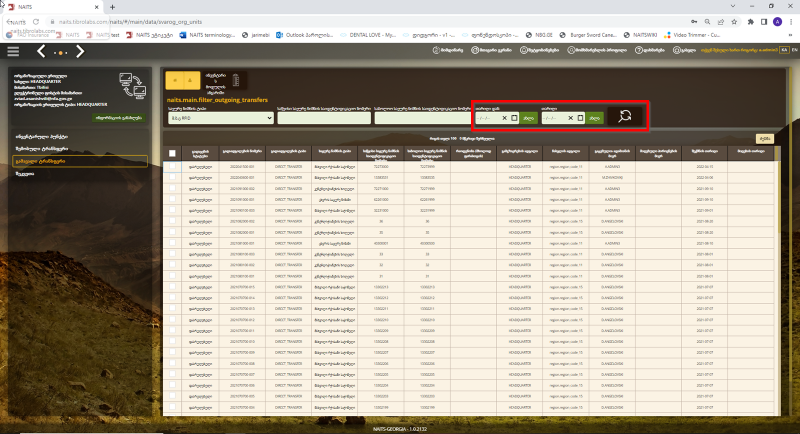Bookmark this page with the star icon
Viewport: 800px width, 434px height.
pos(734,22)
